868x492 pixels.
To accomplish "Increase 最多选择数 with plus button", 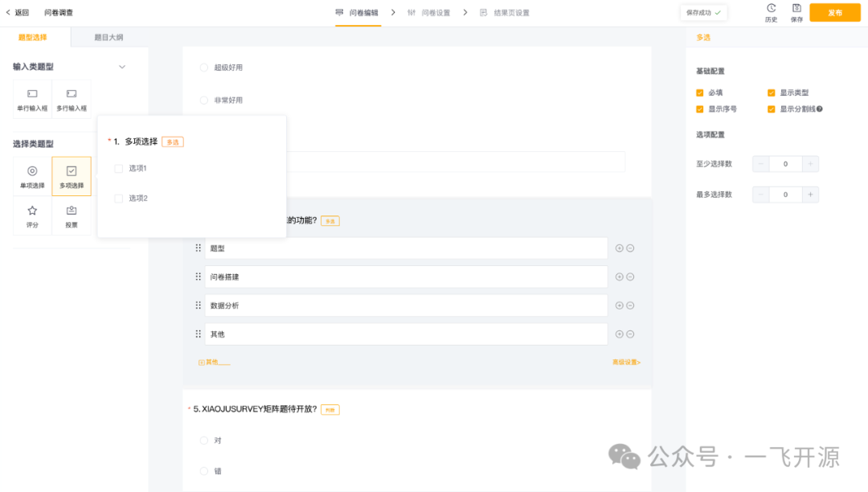I will [810, 195].
